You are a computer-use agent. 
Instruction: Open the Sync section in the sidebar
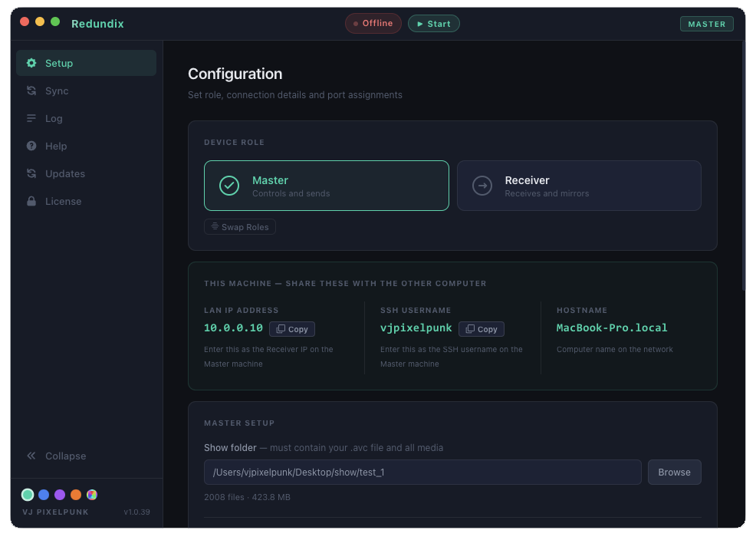(87, 91)
